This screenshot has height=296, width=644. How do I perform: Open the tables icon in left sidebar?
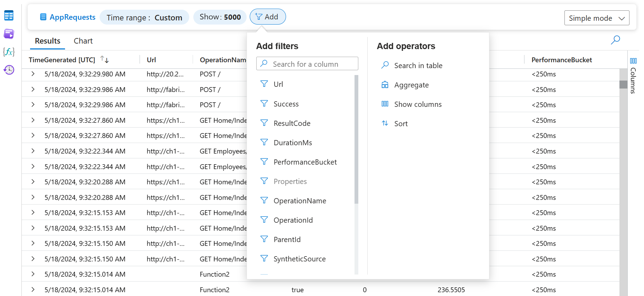point(9,16)
